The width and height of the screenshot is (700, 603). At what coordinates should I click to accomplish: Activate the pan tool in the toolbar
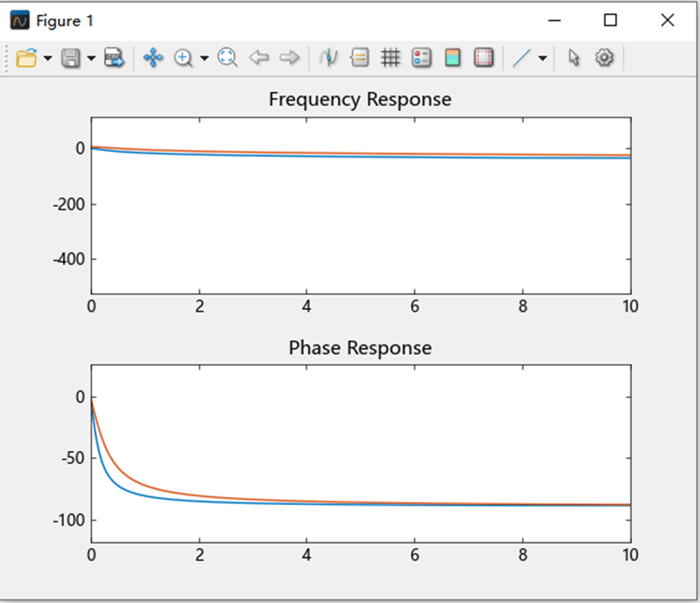(x=153, y=57)
